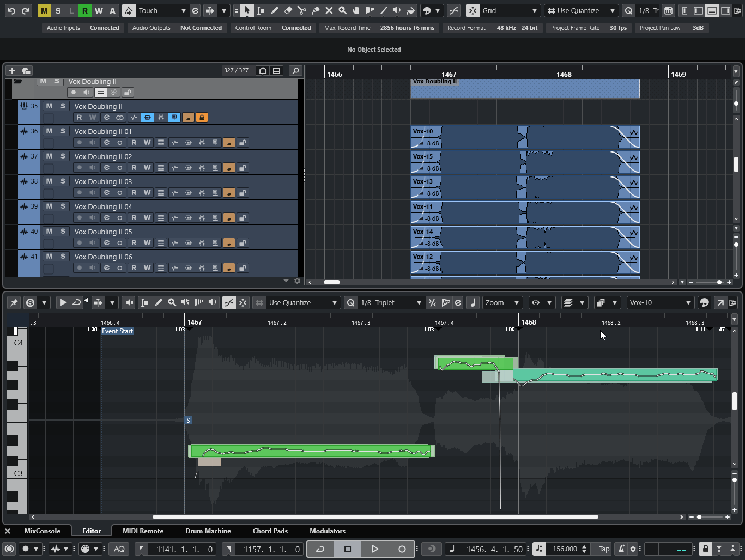The image size is (745, 560).
Task: Open the Touch automation mode dropdown
Action: pyautogui.click(x=161, y=10)
